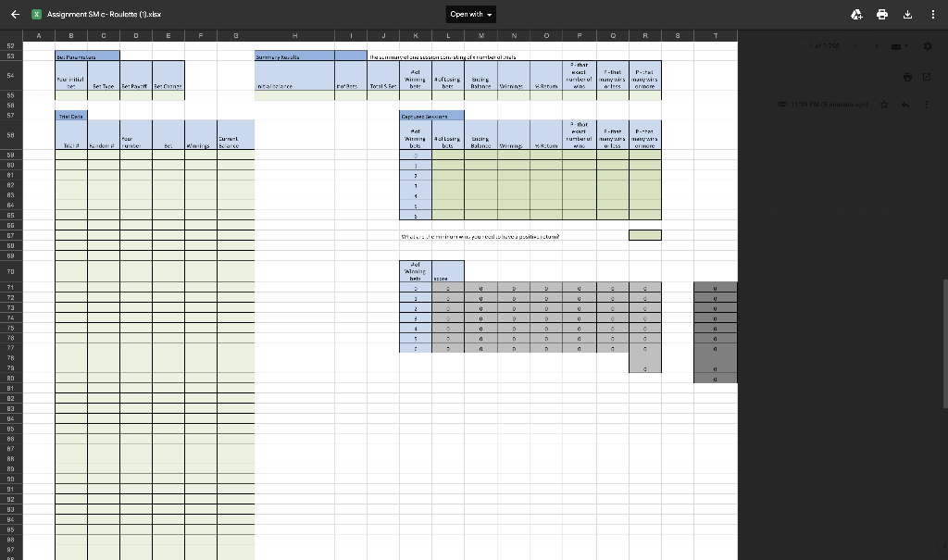Open the 'Open with' dropdown
Image resolution: width=948 pixels, height=560 pixels.
[x=471, y=14]
